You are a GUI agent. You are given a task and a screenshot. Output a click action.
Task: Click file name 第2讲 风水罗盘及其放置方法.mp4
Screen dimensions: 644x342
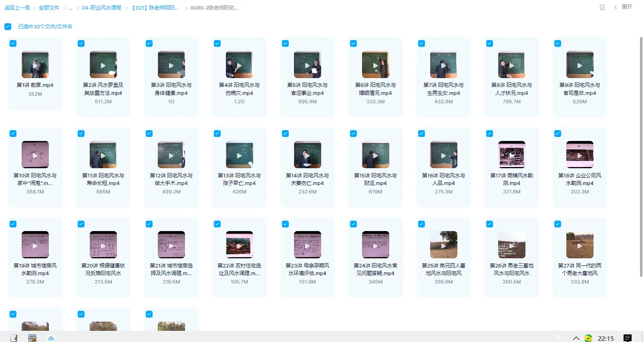click(103, 89)
